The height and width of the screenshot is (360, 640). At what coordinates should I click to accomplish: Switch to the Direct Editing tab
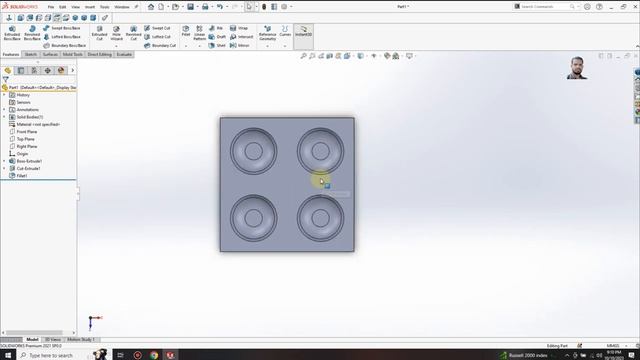tap(99, 54)
